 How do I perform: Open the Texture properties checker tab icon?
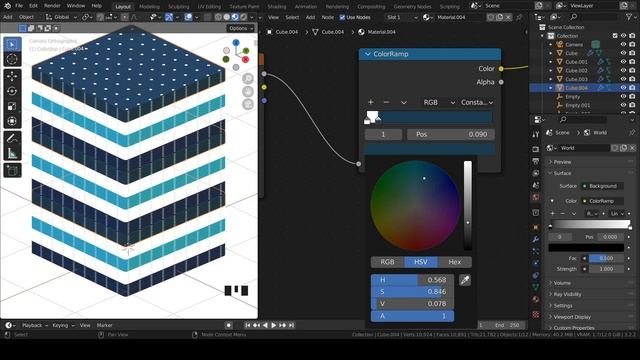(x=536, y=314)
